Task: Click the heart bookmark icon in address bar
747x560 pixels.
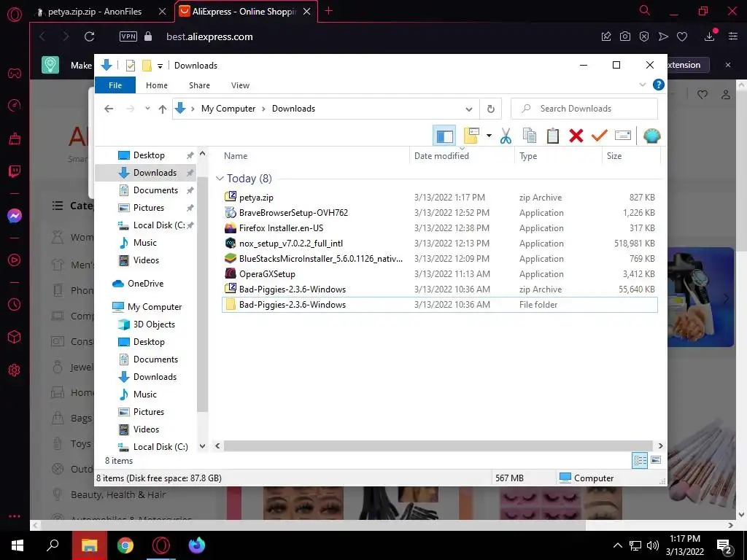Action: [x=682, y=36]
